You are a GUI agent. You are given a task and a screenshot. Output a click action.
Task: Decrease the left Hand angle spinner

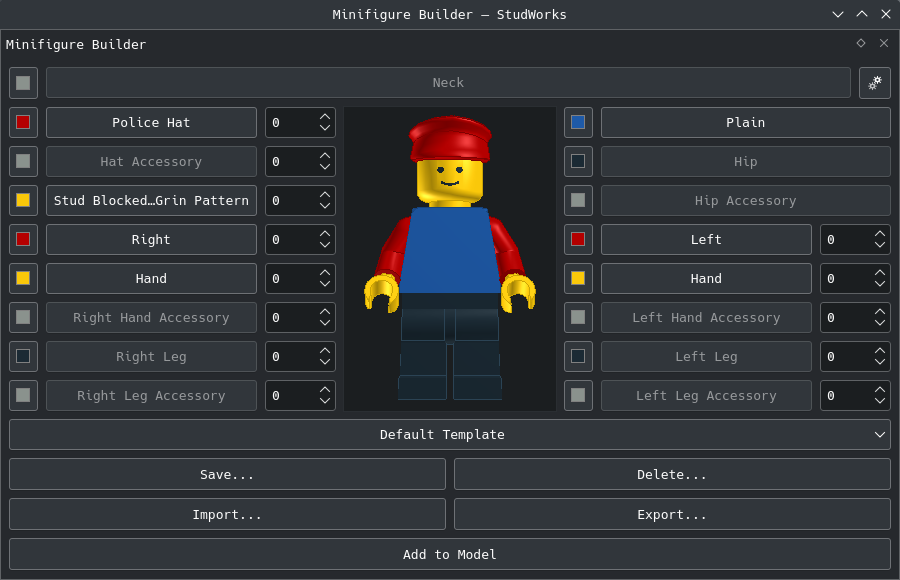click(x=880, y=284)
